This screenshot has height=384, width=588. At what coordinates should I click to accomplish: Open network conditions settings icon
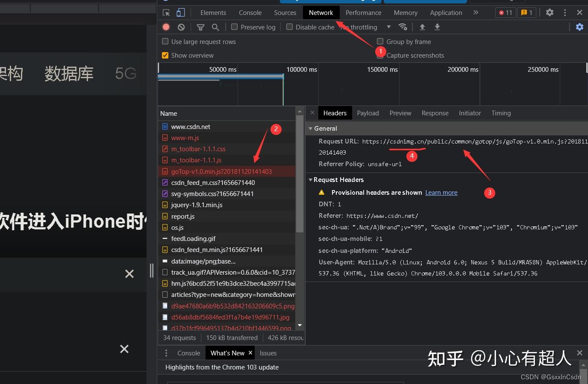click(403, 27)
